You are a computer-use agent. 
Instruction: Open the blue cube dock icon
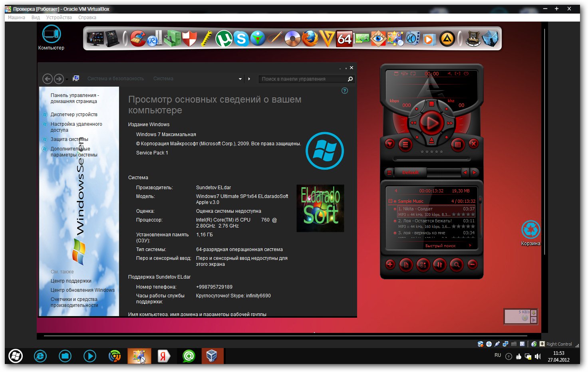point(490,39)
